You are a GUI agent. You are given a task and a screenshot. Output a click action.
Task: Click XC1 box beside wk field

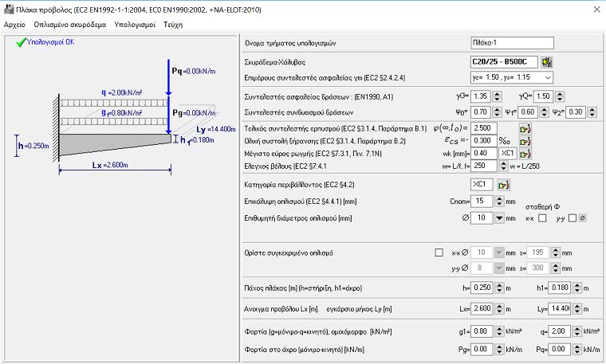(x=507, y=153)
